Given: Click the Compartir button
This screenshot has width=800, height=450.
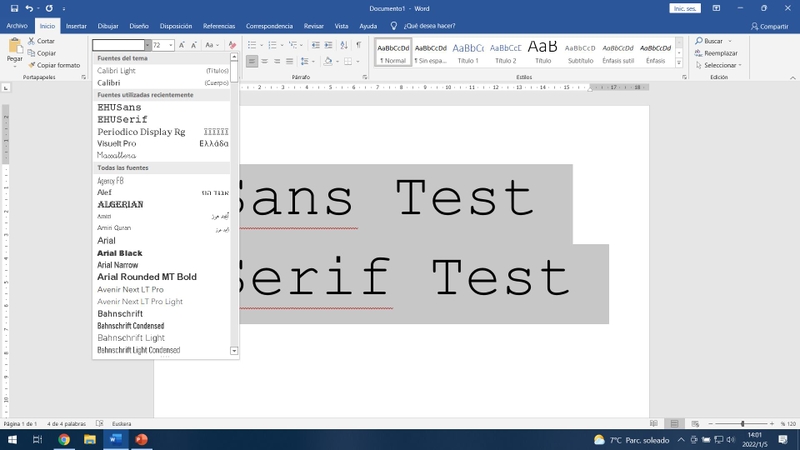Looking at the screenshot, I should [x=769, y=26].
